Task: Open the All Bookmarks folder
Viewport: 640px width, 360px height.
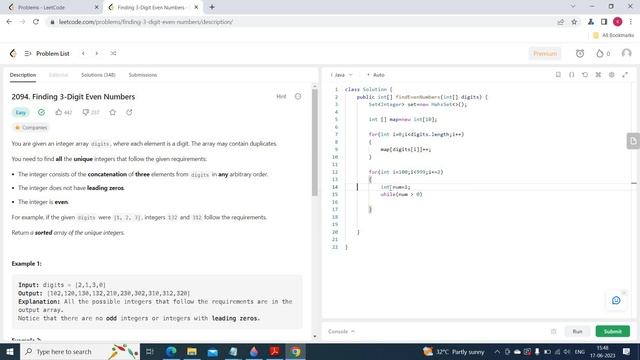Action: click(613, 36)
